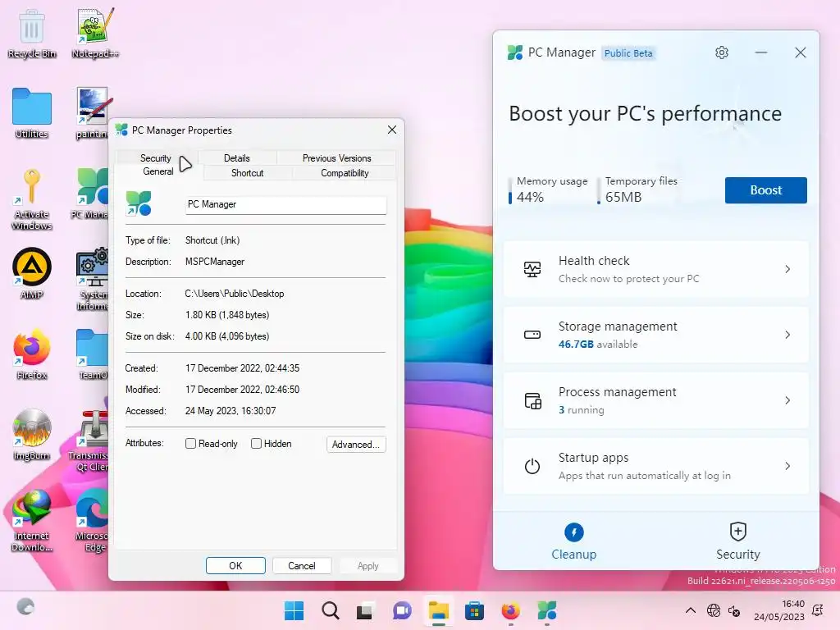Open Chat app on taskbar
Viewport: 840px width, 630px height.
click(402, 610)
